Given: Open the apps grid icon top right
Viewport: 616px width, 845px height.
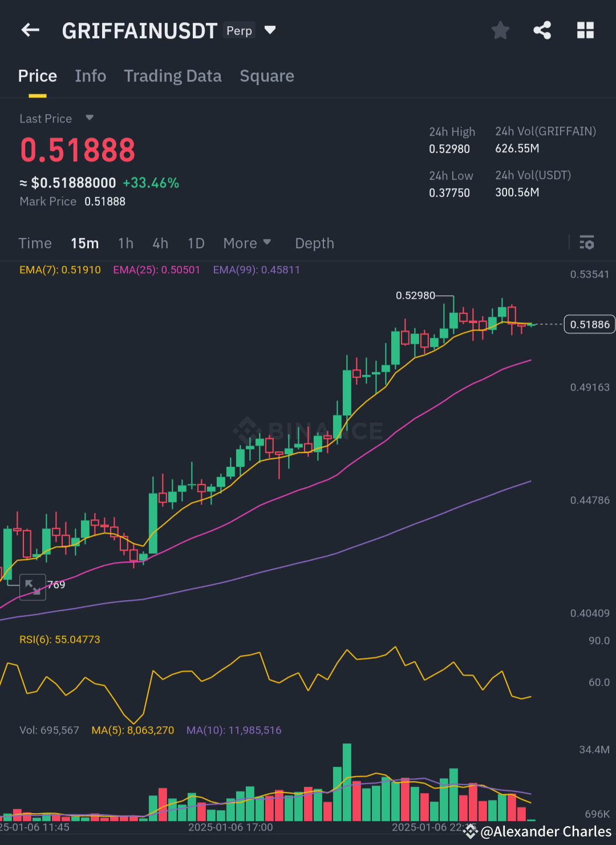Looking at the screenshot, I should click(585, 30).
